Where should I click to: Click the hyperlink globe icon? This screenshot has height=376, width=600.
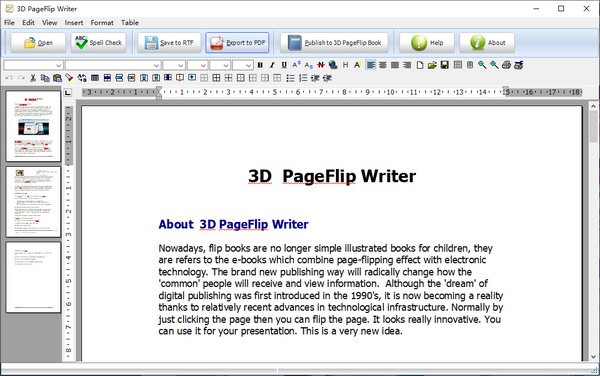pos(333,65)
